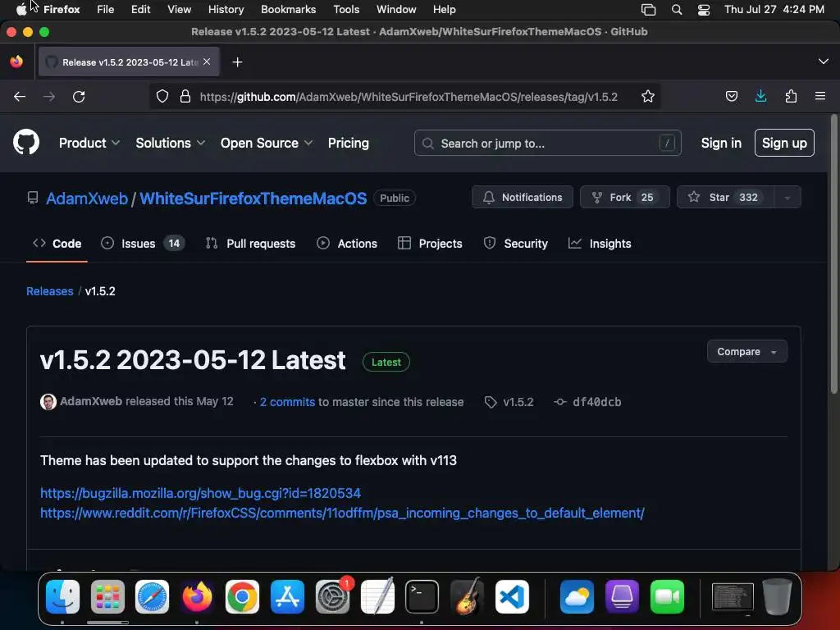Open the Firefox extensions puzzle icon

791,97
